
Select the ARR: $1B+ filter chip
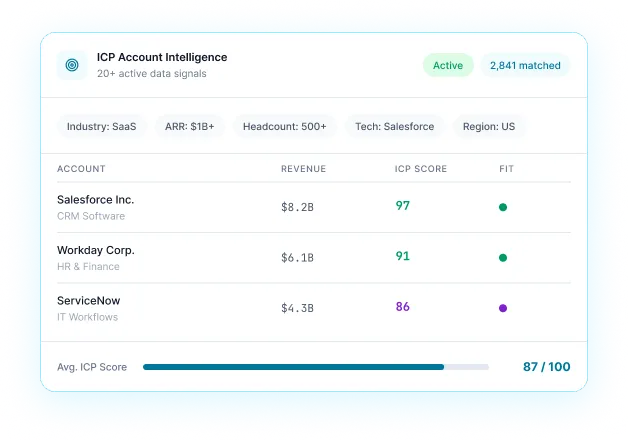(189, 127)
